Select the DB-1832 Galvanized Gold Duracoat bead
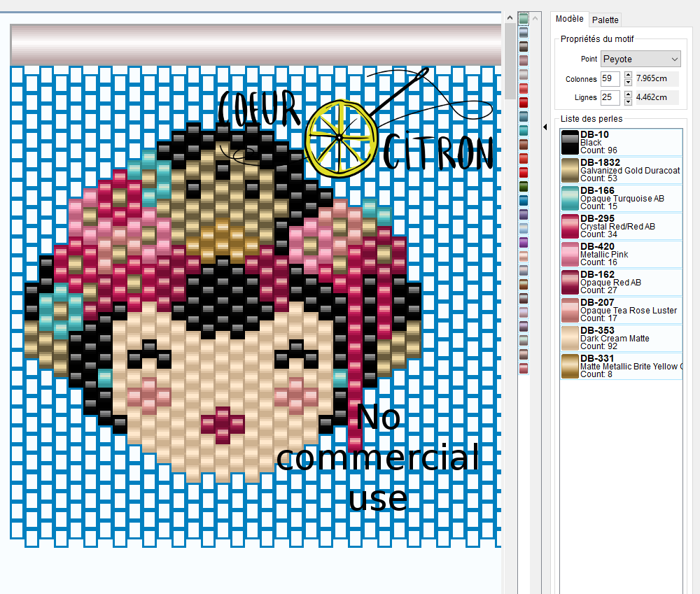 coord(620,170)
